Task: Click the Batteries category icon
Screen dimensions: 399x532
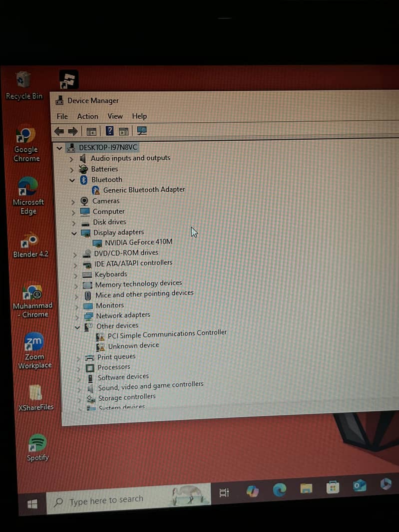Action: 83,169
